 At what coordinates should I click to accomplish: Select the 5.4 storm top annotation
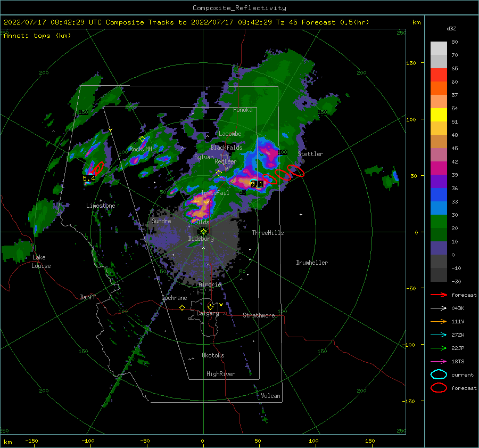[88, 178]
